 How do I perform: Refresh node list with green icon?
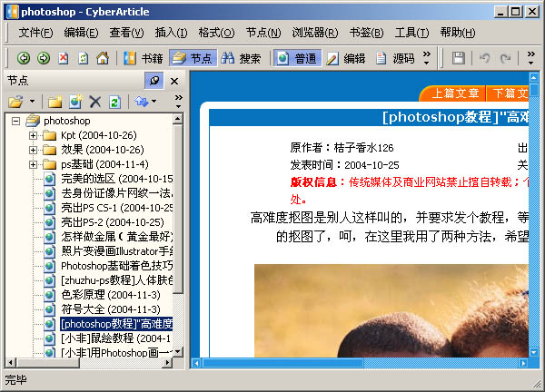[x=114, y=102]
